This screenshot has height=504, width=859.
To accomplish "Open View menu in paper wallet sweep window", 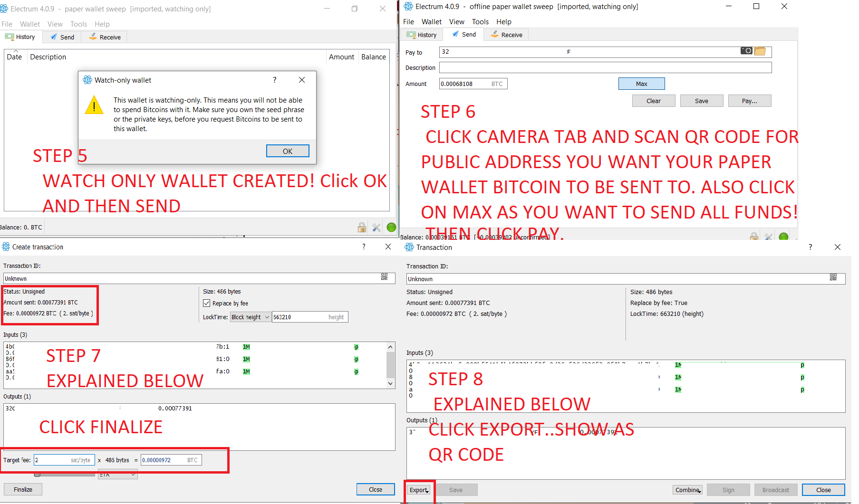I will pos(55,24).
